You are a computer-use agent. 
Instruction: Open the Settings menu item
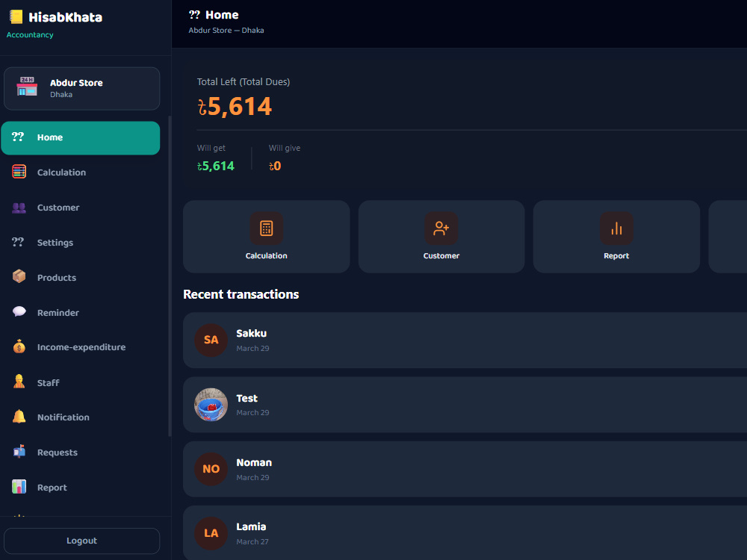81,243
